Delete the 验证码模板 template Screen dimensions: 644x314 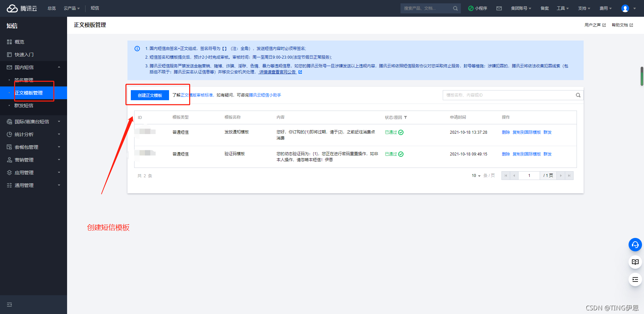click(x=506, y=154)
